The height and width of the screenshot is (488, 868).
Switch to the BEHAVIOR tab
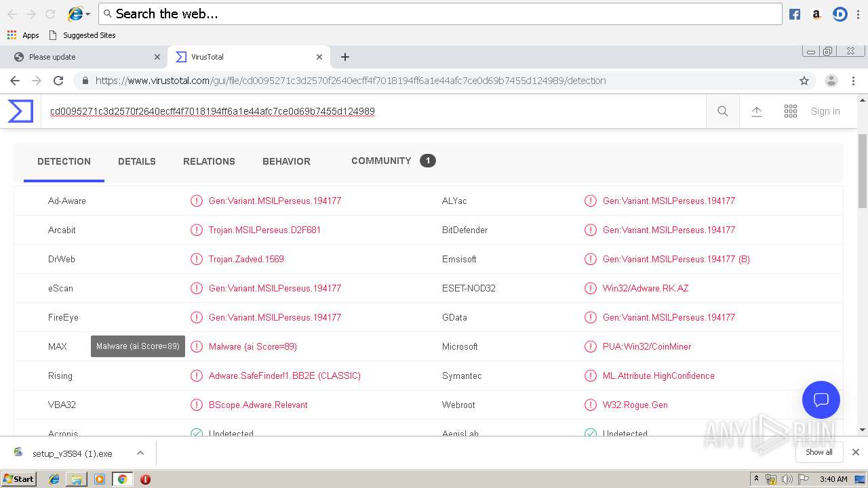[286, 161]
